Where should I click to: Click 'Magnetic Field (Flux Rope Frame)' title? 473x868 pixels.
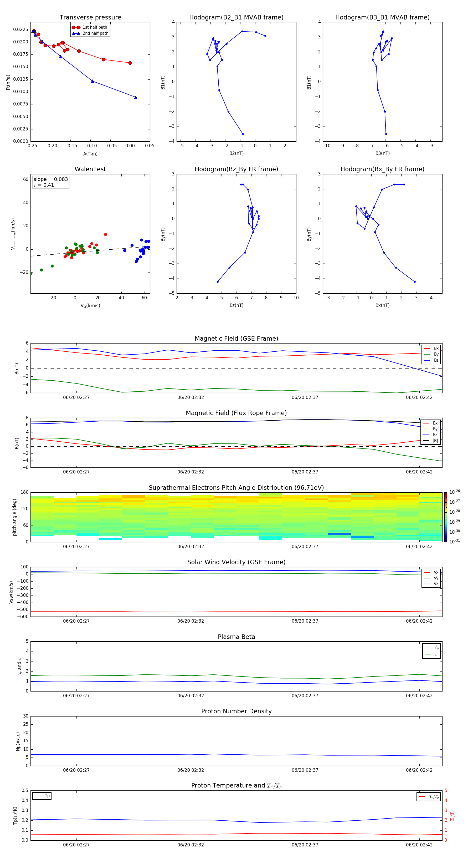[x=236, y=413]
